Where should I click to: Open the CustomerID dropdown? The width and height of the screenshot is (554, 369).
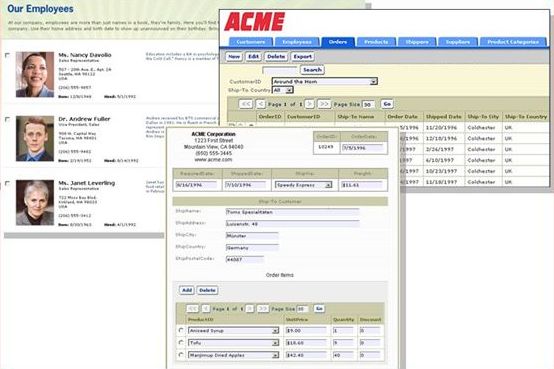click(x=325, y=82)
